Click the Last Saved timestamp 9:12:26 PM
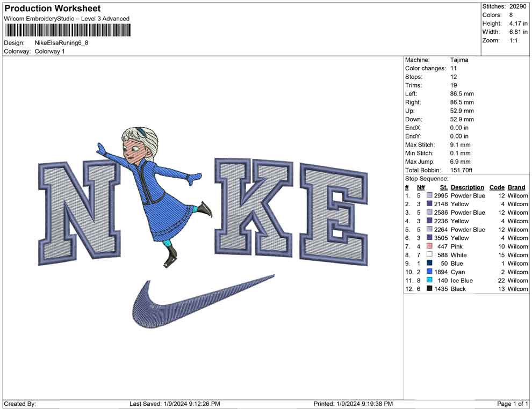532x409 pixels. coord(205,404)
